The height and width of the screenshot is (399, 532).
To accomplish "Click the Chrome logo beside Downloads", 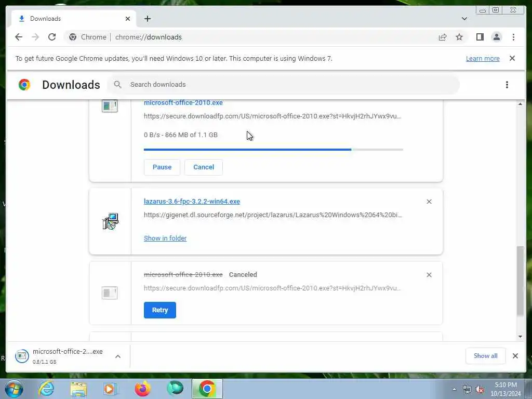I will click(x=24, y=85).
